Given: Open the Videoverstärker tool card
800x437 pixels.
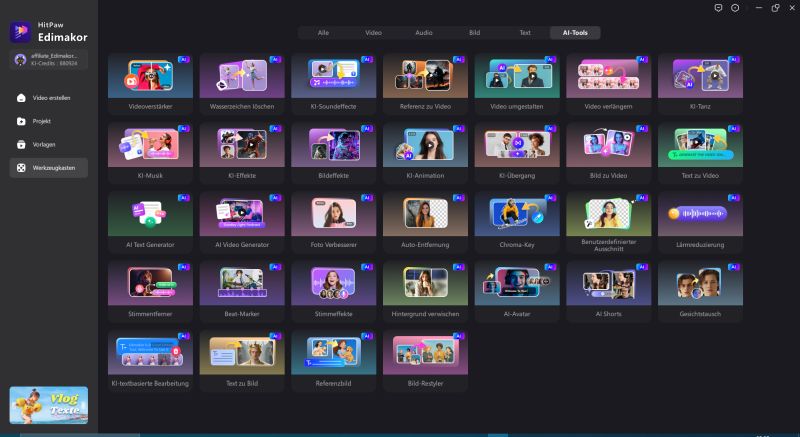Looking at the screenshot, I should pyautogui.click(x=150, y=81).
